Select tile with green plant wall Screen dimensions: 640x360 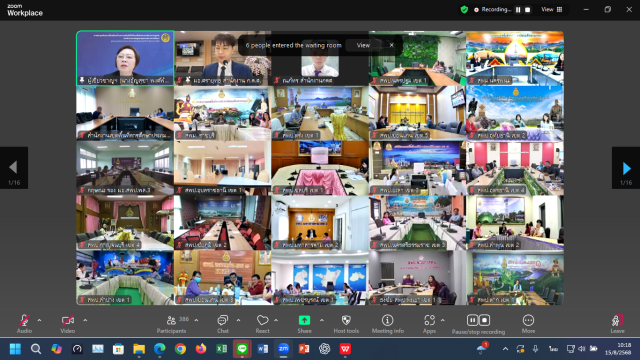pyautogui.click(x=417, y=58)
